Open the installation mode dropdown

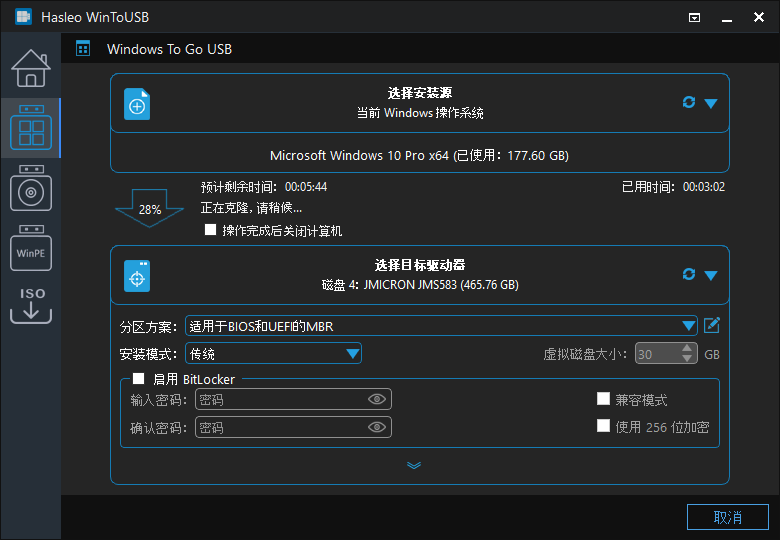point(273,354)
